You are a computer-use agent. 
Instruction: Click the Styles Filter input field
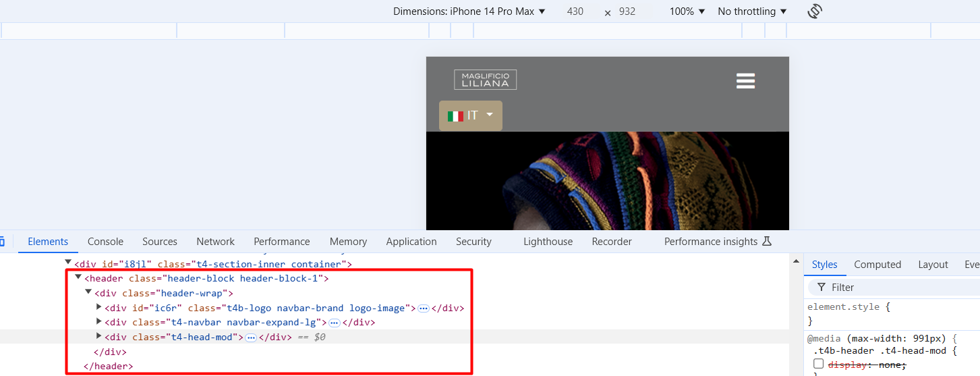(897, 288)
